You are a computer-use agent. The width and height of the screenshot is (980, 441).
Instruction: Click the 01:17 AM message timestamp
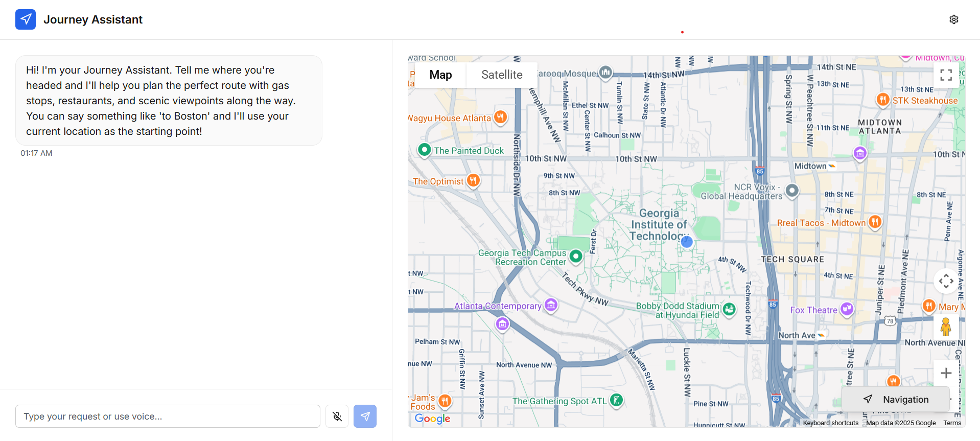pyautogui.click(x=36, y=153)
